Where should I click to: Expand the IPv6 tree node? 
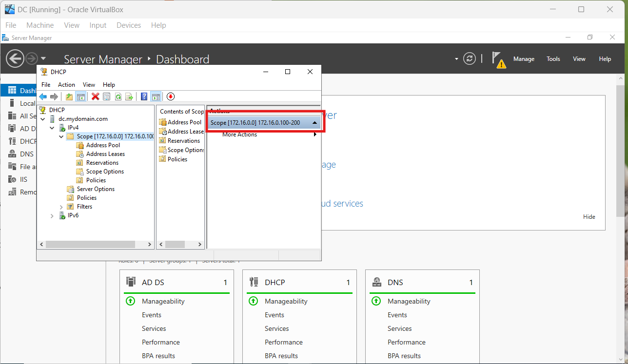tap(52, 215)
